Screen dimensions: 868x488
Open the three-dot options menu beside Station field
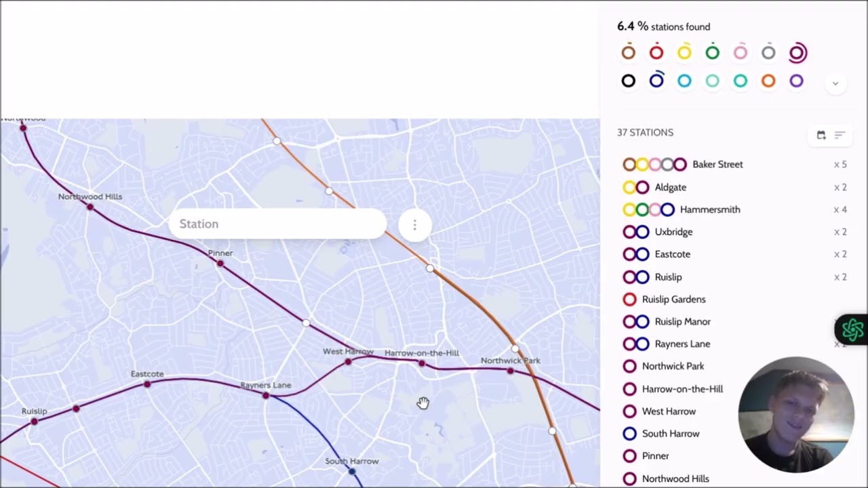[x=414, y=224]
